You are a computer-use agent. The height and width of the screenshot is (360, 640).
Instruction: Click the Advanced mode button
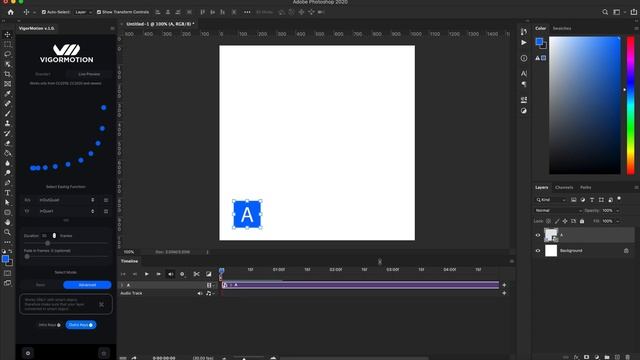[x=87, y=285]
